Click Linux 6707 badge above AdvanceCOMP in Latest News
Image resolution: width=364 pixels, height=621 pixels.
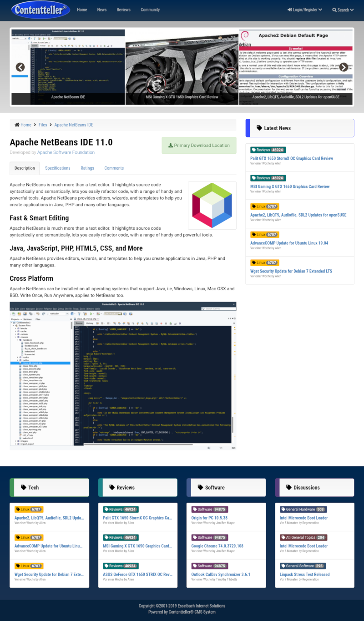264,235
